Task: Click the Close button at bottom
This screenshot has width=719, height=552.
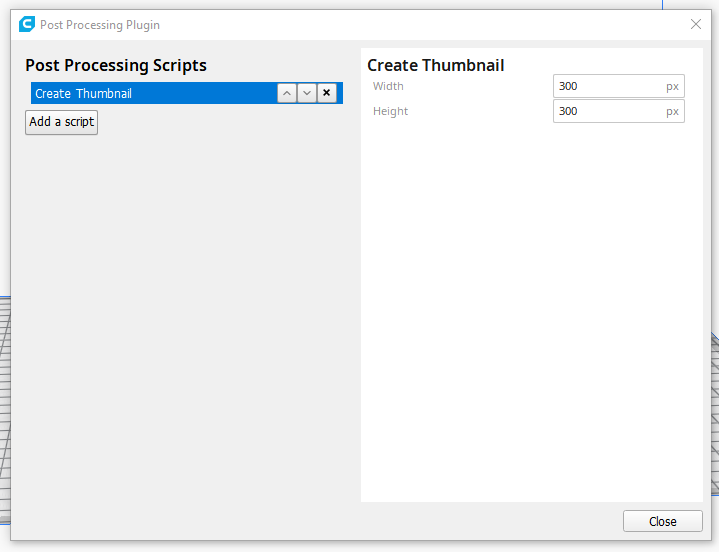Action: (x=663, y=521)
